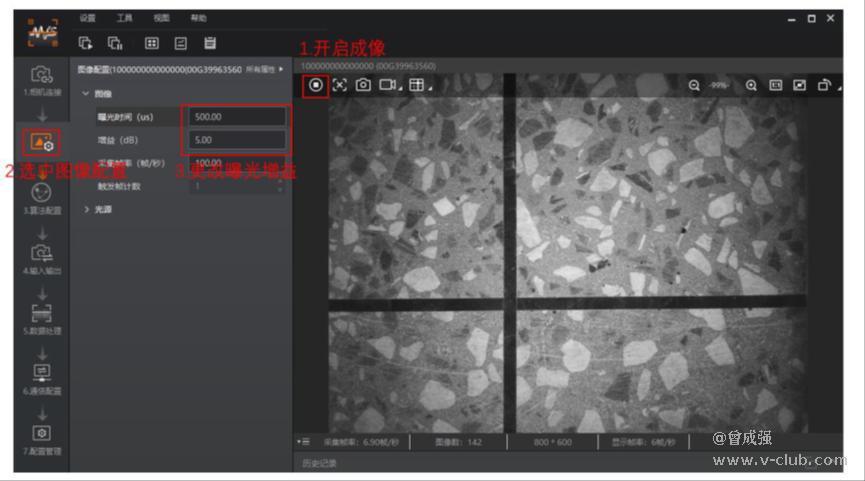Image resolution: width=865 pixels, height=481 pixels.
Task: Click the zoom out magnifier
Action: 694,85
